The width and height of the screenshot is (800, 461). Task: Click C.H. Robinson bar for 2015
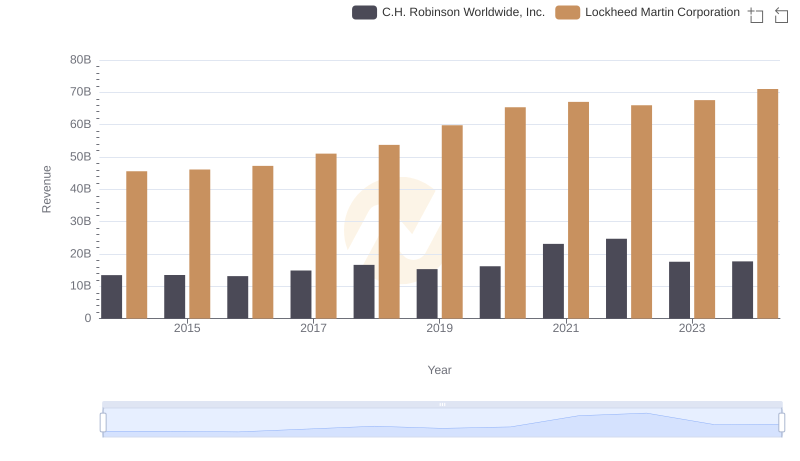tap(174, 297)
